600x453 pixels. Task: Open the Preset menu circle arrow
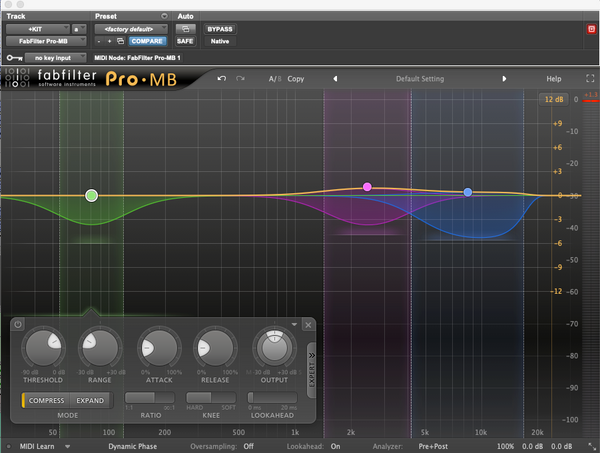164,16
